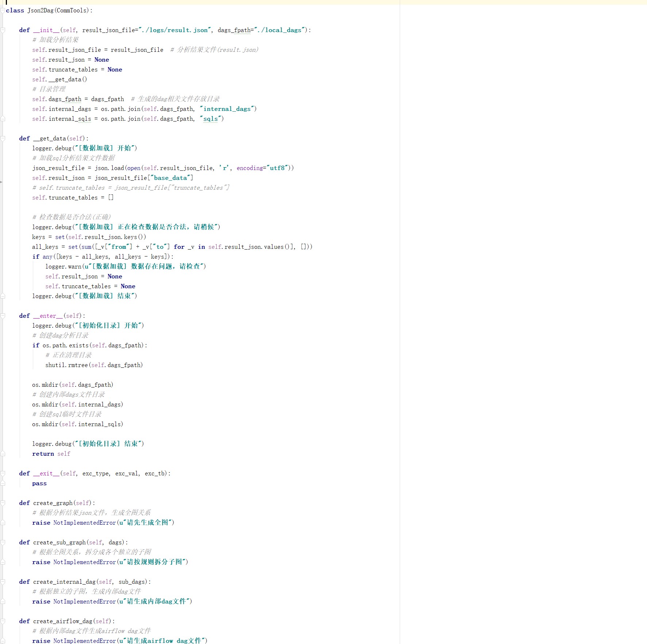The height and width of the screenshot is (644, 647).
Task: Click comment '# 正在清理目录'
Action: click(69, 355)
